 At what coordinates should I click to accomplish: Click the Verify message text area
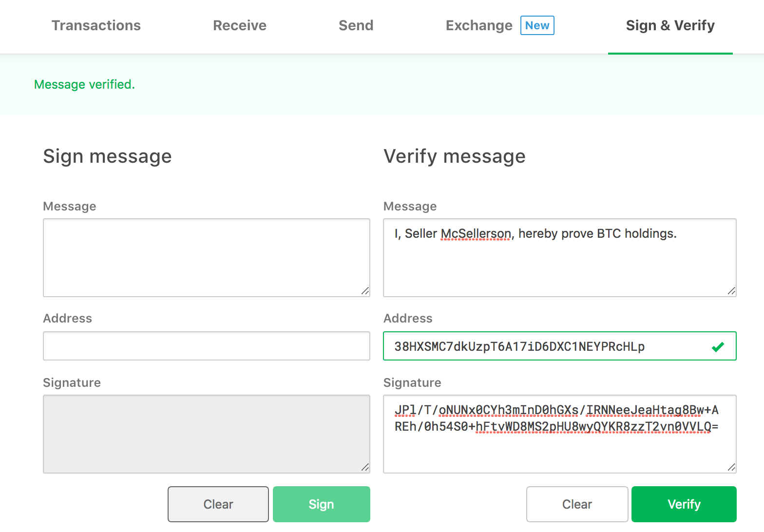559,263
